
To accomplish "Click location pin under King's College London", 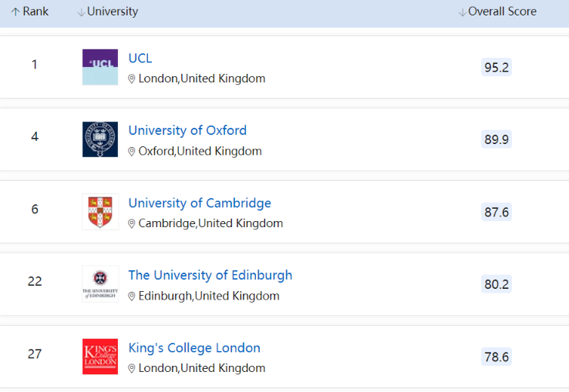I will click(132, 368).
